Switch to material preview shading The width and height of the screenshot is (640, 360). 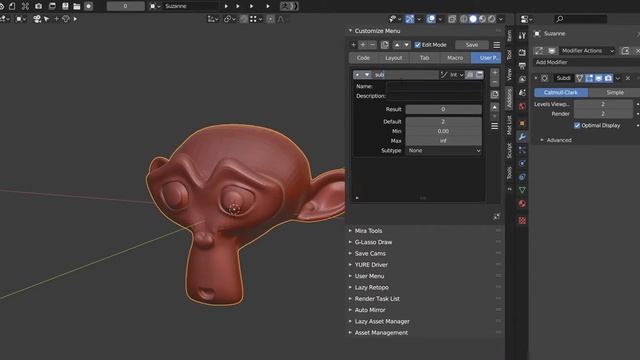pos(482,19)
